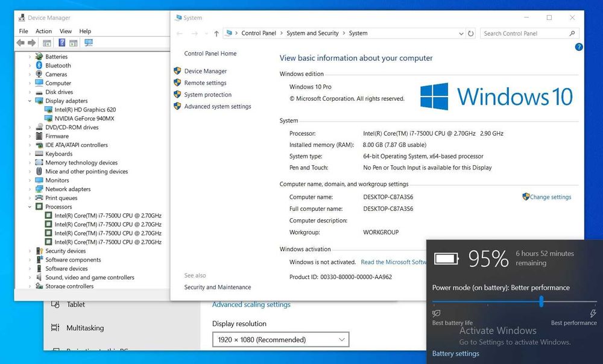Open the Display resolution dropdown

tap(281, 340)
